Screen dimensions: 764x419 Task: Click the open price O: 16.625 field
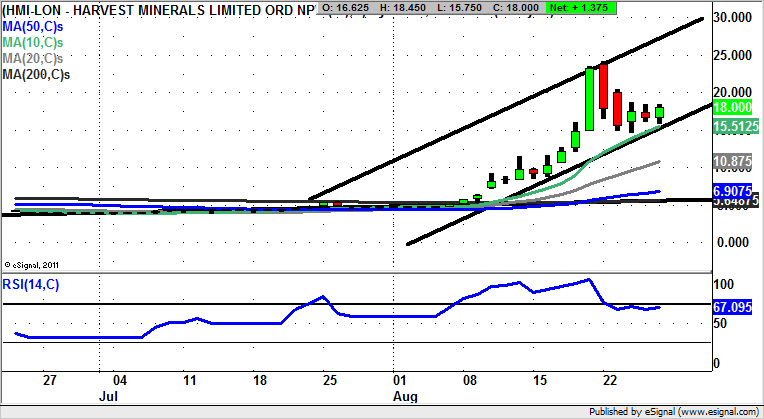pyautogui.click(x=348, y=9)
